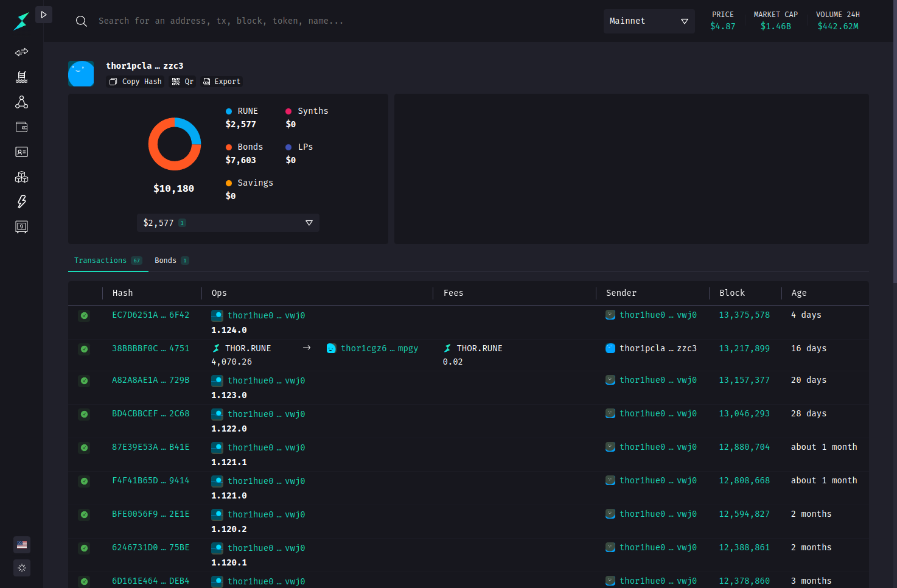Open the Mainnet network dropdown
This screenshot has width=897, height=588.
[649, 21]
